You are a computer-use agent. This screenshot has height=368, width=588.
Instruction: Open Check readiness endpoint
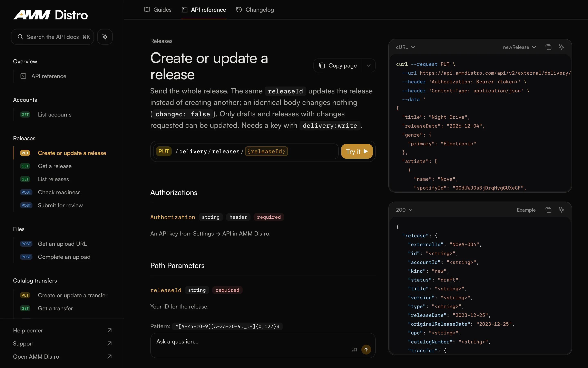pos(63,192)
